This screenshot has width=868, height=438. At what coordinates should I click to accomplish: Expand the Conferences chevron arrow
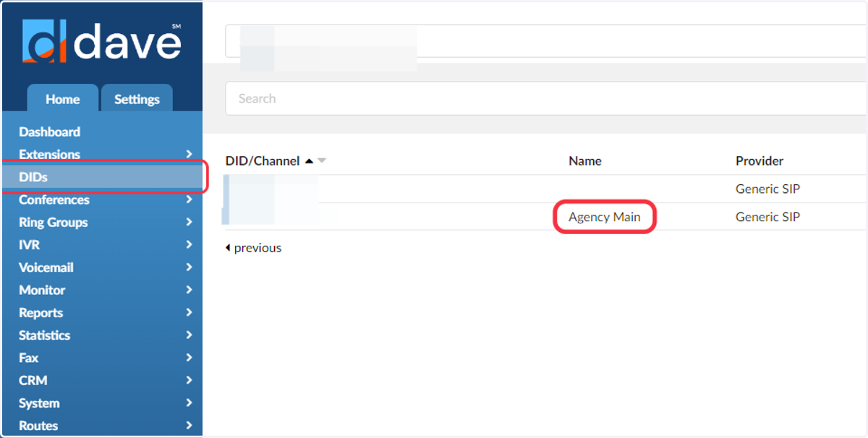(189, 199)
